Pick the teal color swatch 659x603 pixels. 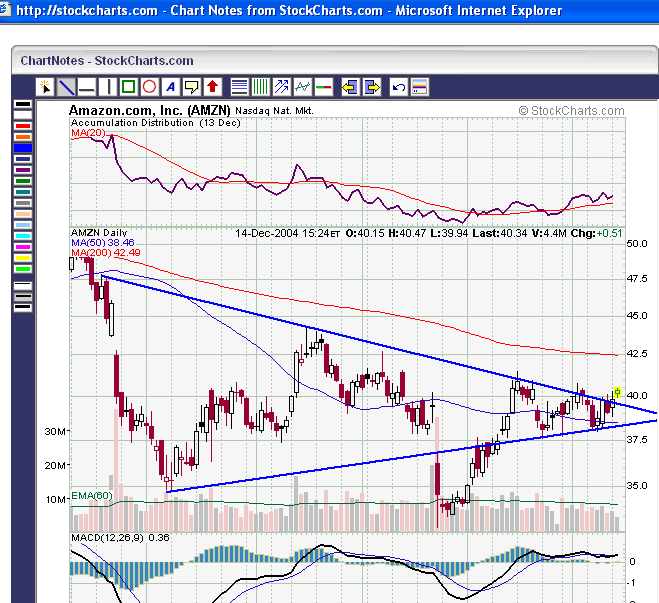[23, 192]
